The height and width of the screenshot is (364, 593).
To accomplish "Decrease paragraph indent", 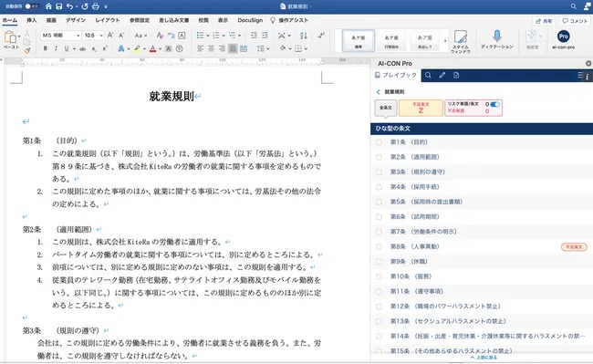I will [x=254, y=36].
